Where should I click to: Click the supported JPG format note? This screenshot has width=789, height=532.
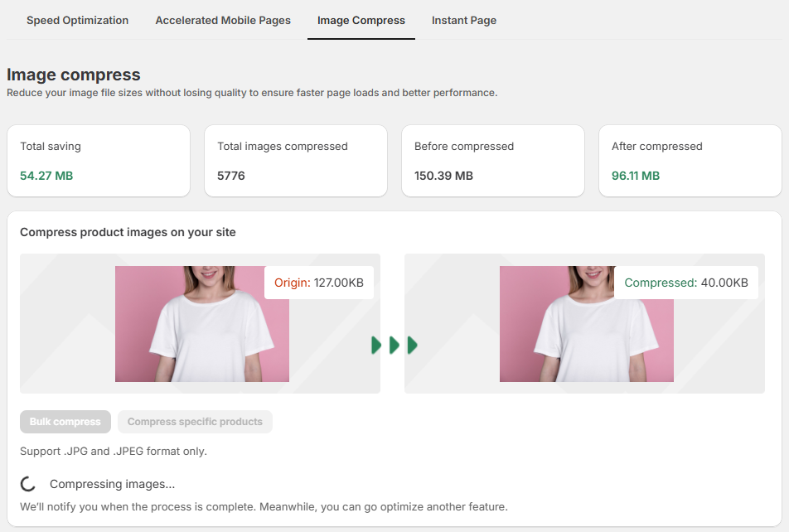114,452
